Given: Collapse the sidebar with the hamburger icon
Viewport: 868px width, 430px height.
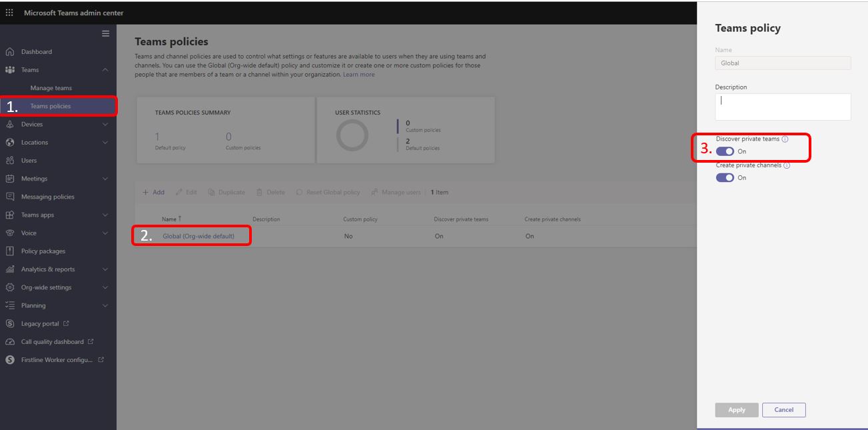Looking at the screenshot, I should [x=105, y=33].
